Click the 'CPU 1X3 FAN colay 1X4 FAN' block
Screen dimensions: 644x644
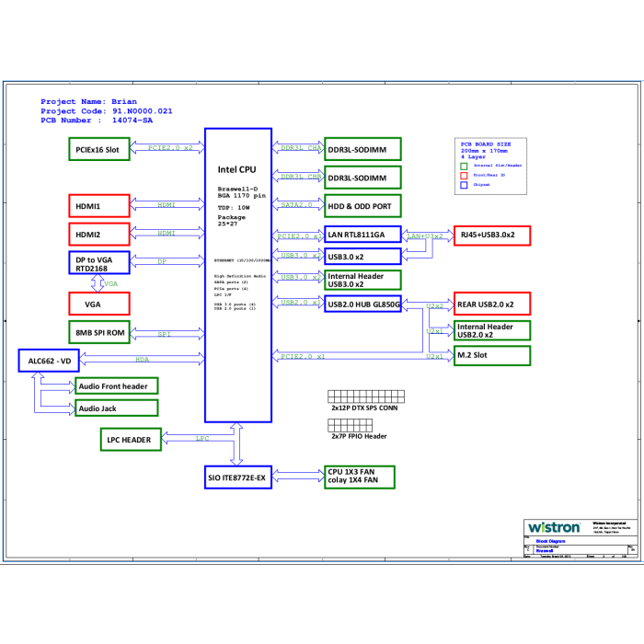[360, 477]
